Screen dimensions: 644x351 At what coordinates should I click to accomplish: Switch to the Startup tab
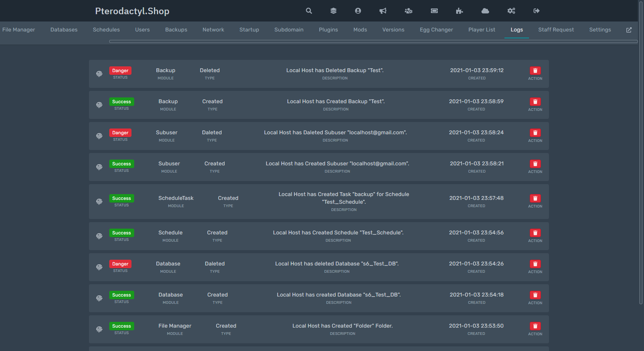click(x=249, y=30)
